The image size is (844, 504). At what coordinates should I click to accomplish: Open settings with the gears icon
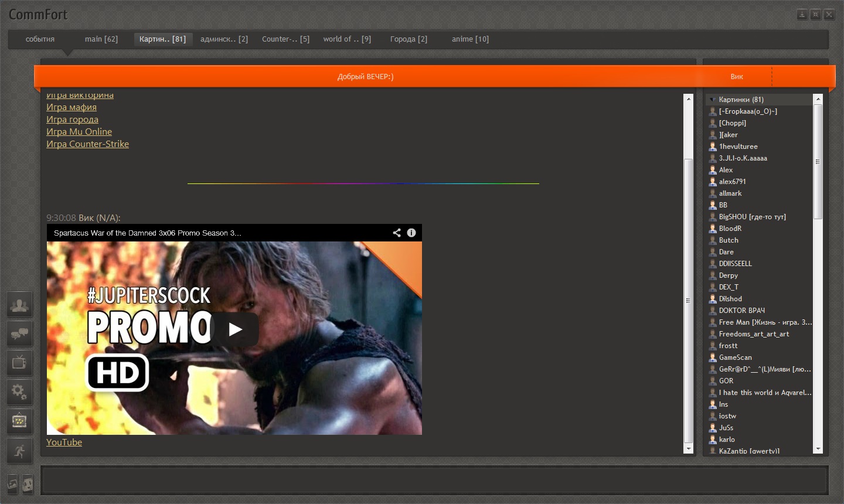19,391
